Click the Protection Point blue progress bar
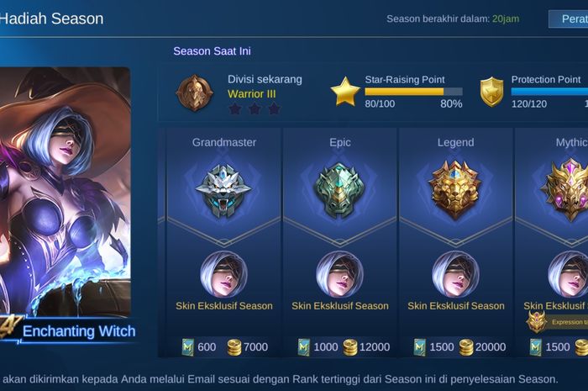This screenshot has height=391, width=588. tap(549, 92)
